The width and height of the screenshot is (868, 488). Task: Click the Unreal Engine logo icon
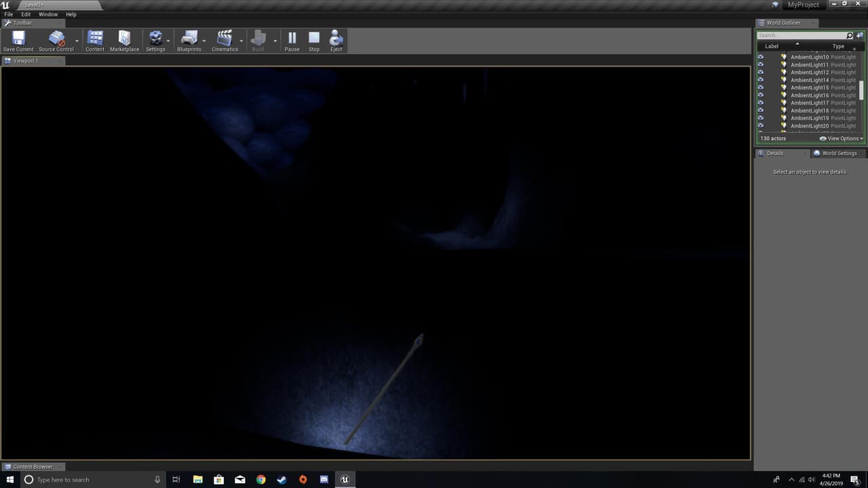(6, 5)
